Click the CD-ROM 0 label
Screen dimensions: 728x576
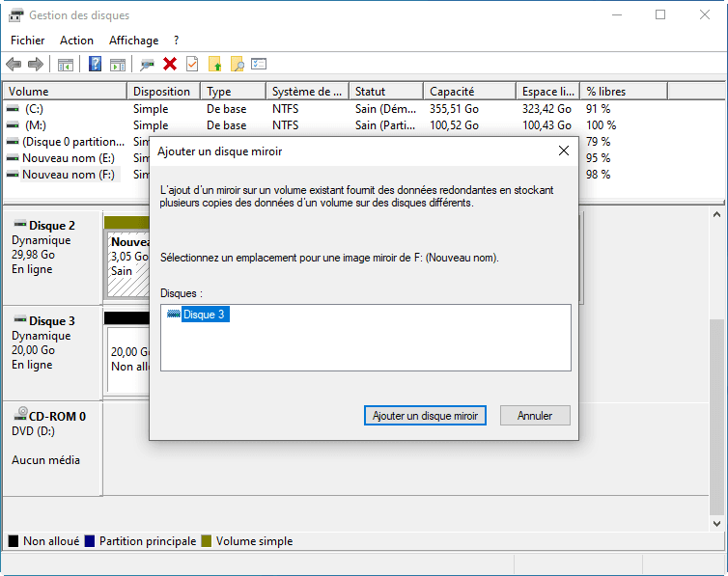[x=57, y=417]
